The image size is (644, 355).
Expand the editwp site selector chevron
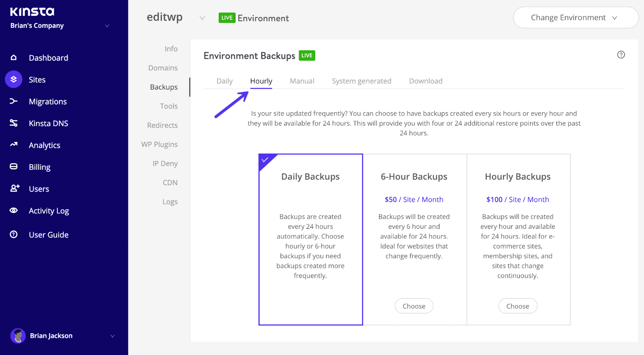click(x=202, y=17)
